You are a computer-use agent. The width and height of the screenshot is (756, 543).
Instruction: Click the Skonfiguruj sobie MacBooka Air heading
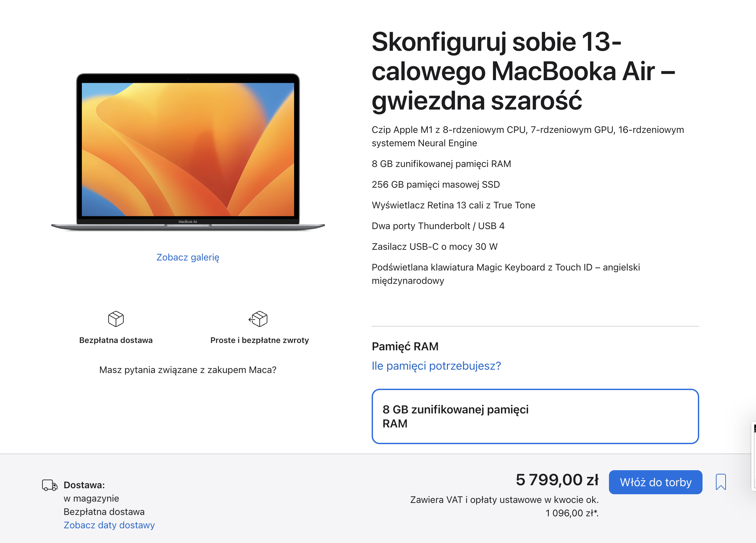click(523, 71)
